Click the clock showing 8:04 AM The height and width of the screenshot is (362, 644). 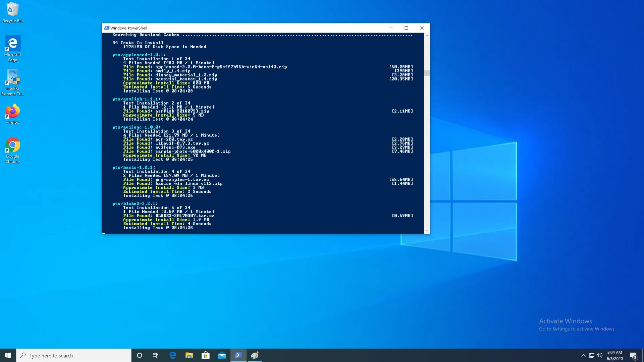(x=614, y=355)
